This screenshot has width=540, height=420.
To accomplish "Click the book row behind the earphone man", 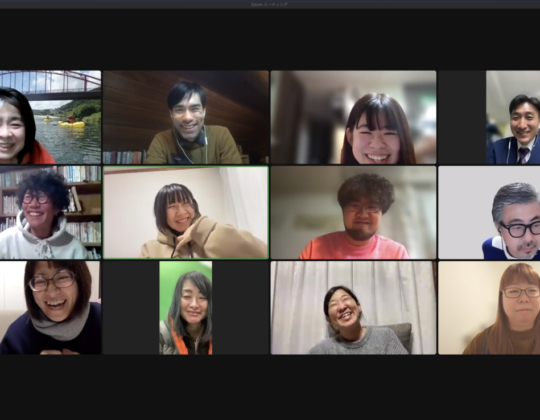I will [x=124, y=157].
